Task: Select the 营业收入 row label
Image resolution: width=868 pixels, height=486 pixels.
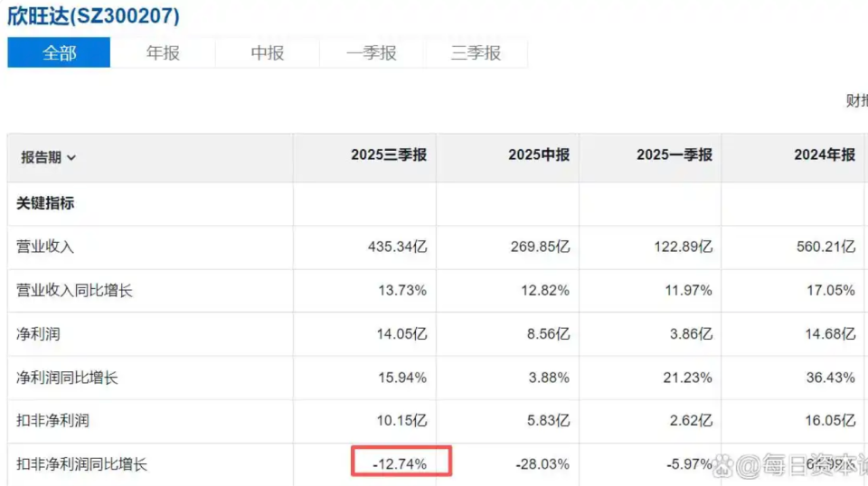Action: (45, 247)
